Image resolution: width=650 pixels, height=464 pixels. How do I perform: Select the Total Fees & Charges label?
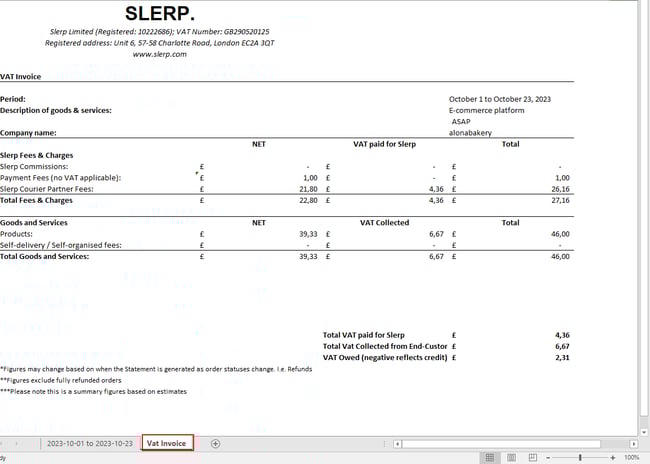(x=36, y=200)
